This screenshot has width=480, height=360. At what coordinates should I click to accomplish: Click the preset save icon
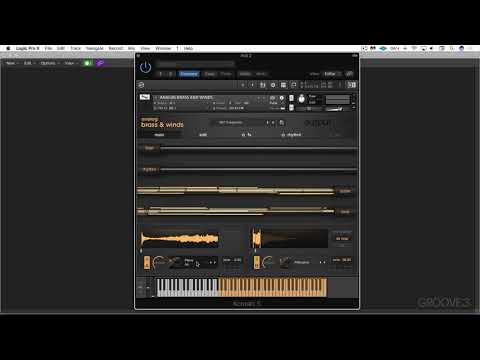282,123
